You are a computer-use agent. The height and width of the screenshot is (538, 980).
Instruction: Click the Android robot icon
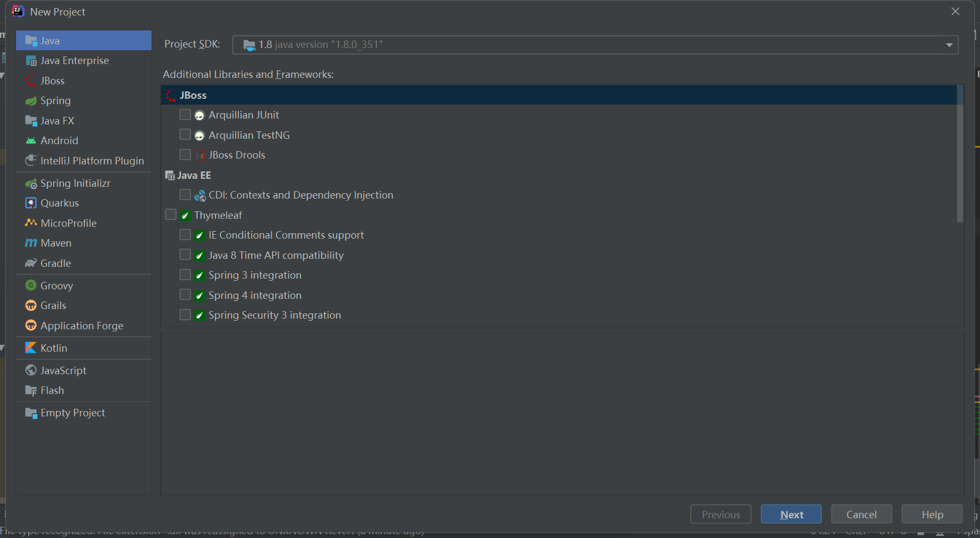pos(31,141)
